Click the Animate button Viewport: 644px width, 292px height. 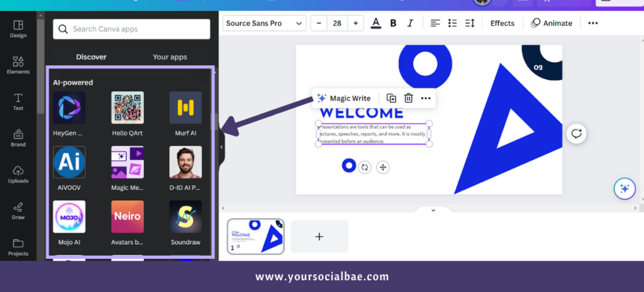pos(552,23)
